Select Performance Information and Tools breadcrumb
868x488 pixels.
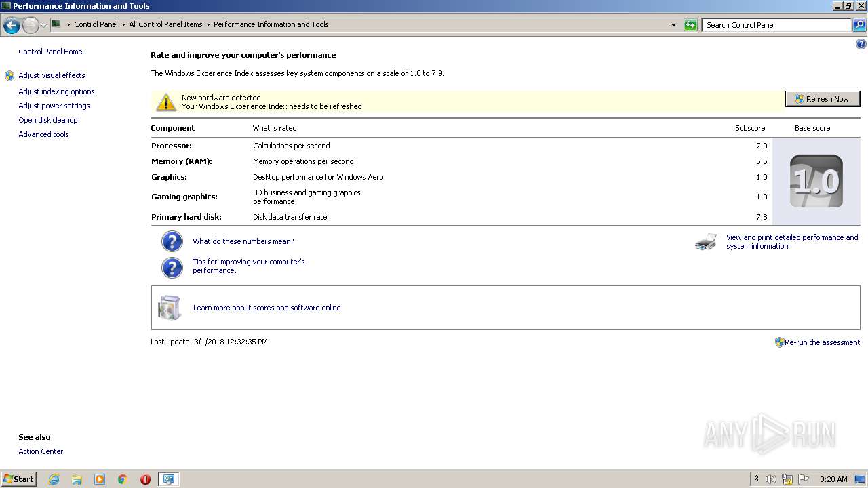271,24
